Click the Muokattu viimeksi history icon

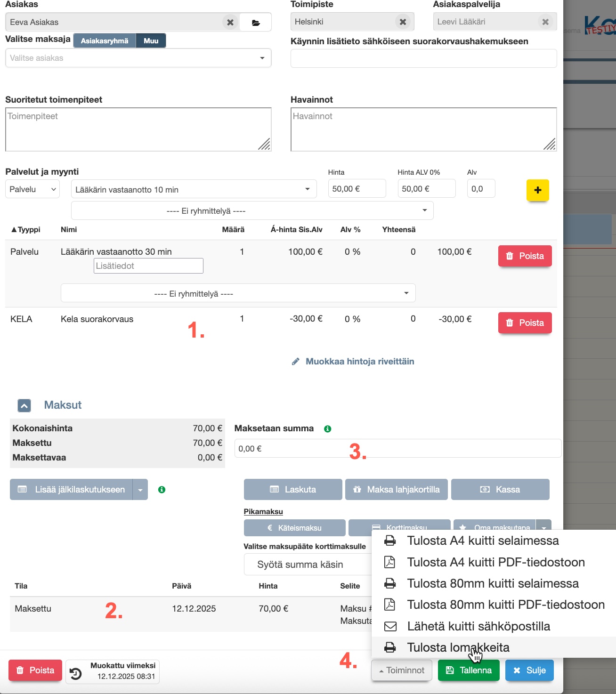pos(76,674)
